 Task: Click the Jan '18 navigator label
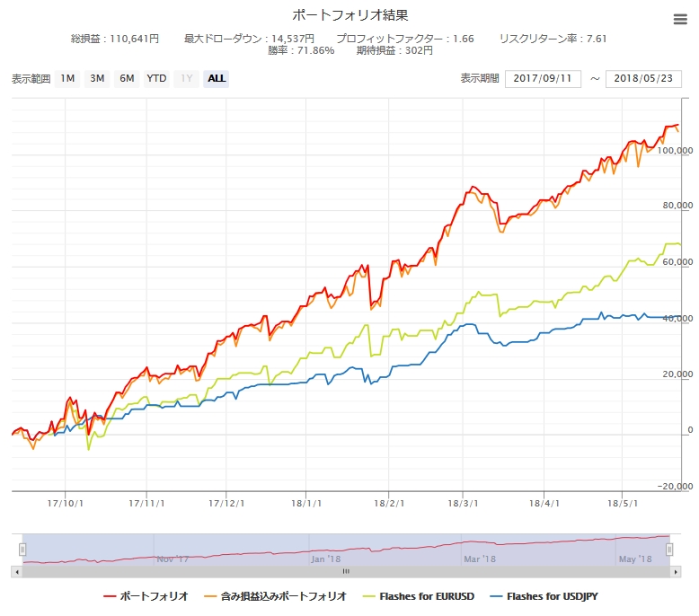click(326, 559)
